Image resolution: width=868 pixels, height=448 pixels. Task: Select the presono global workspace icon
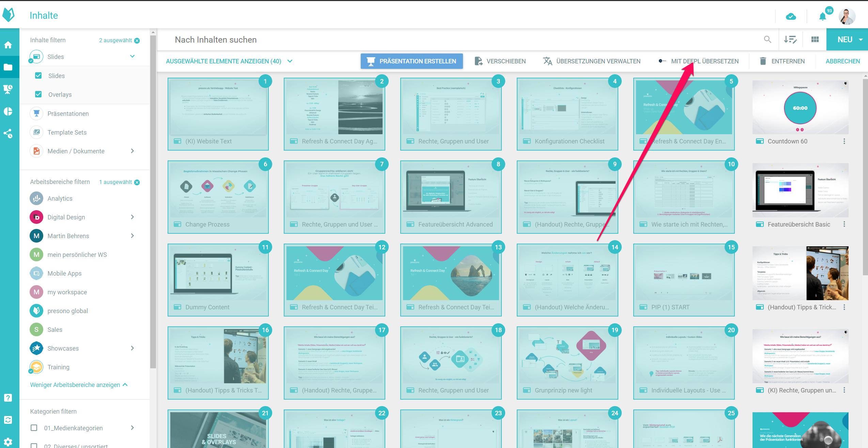(36, 311)
